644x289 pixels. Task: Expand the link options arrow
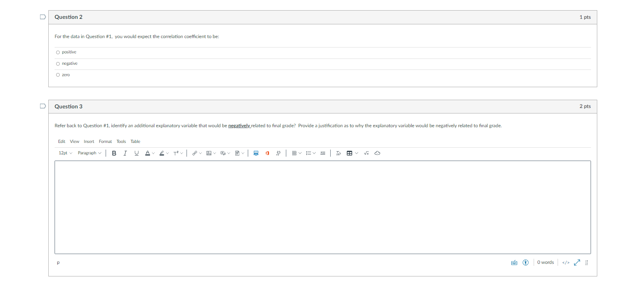tap(201, 153)
